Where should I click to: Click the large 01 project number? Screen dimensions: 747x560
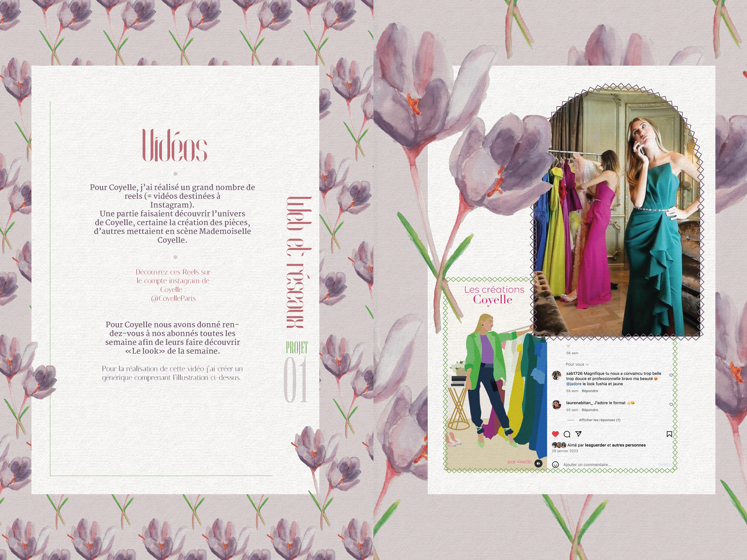point(295,380)
